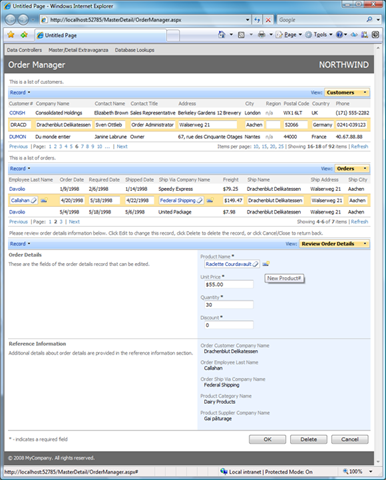Click the Discount input field
Viewport: 386px width, 480px height.
coord(228,325)
